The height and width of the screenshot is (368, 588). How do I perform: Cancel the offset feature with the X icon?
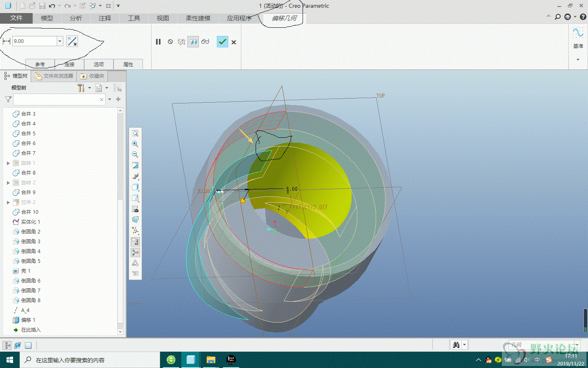pos(234,42)
